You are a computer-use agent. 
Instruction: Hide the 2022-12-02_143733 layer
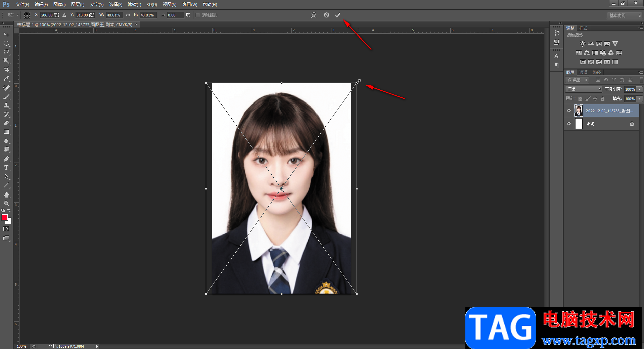tap(569, 111)
